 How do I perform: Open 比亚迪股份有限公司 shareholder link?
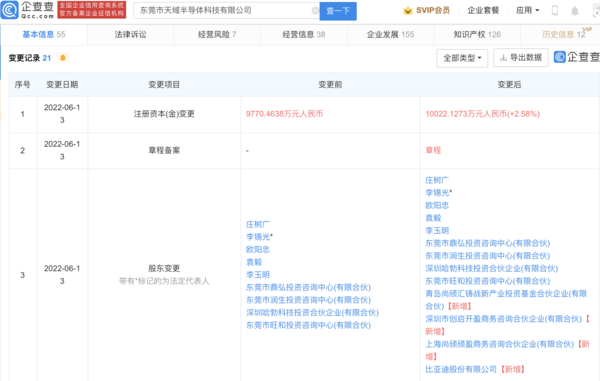point(461,369)
